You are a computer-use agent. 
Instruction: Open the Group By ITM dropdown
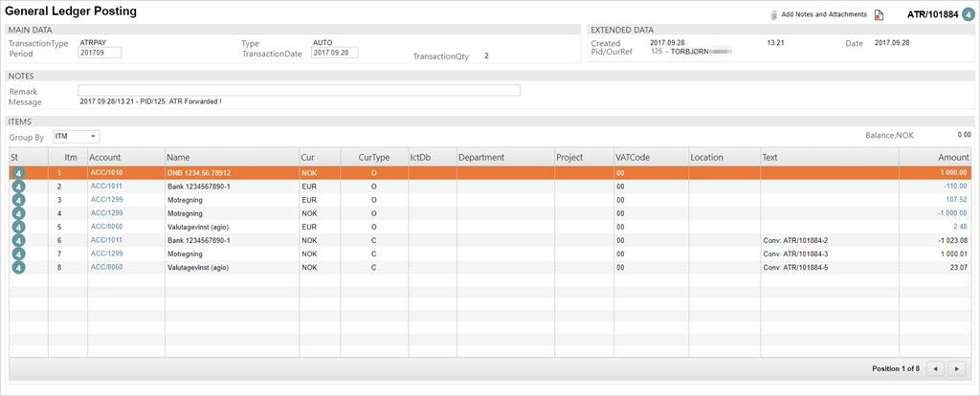pos(76,137)
